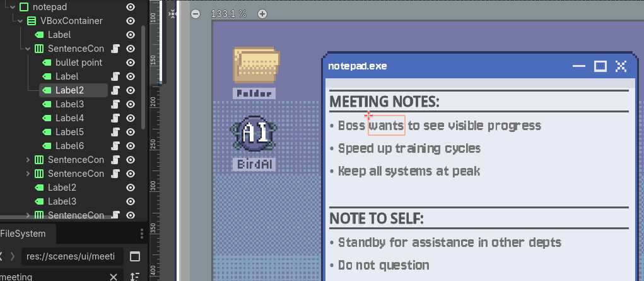Go forward with the FileSystem right arrow
Screen dimensions: 644x281
(x=13, y=257)
